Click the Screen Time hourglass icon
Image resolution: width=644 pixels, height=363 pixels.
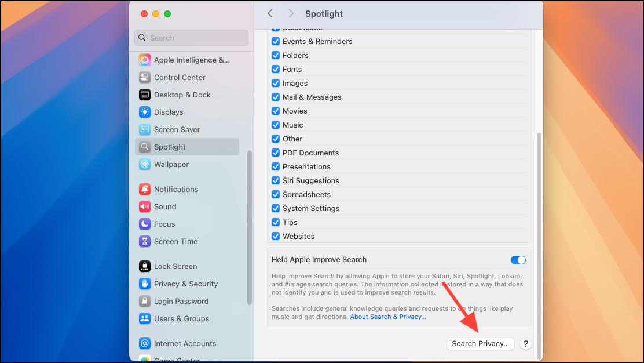click(145, 241)
